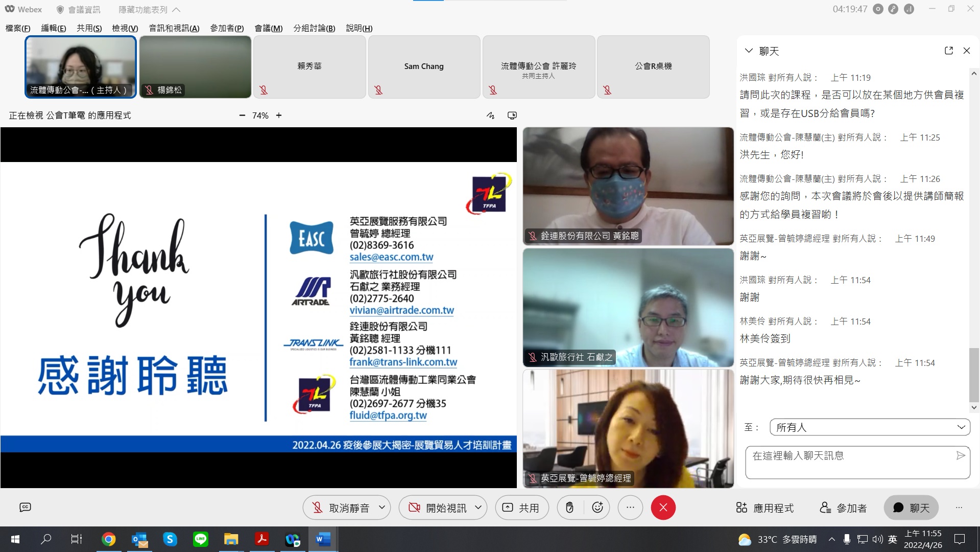Send chat message arrow icon
980x552 pixels.
pyautogui.click(x=961, y=455)
